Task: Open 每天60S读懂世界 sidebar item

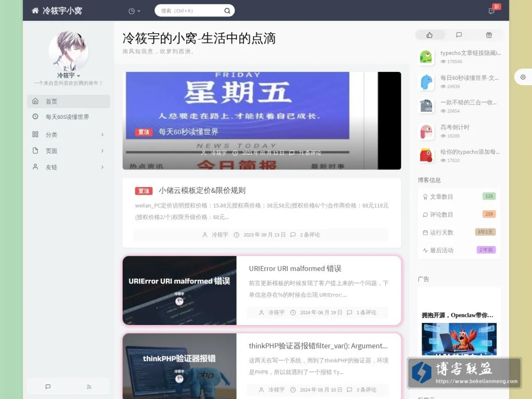Action: coord(68,117)
